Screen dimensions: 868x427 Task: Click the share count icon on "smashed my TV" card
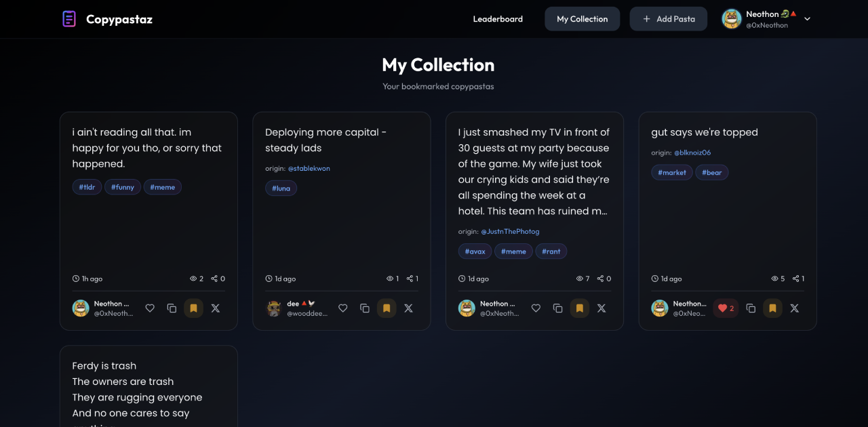[x=600, y=279]
